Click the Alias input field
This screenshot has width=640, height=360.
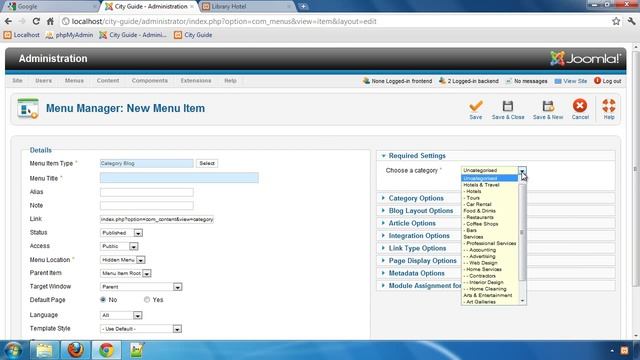147,192
